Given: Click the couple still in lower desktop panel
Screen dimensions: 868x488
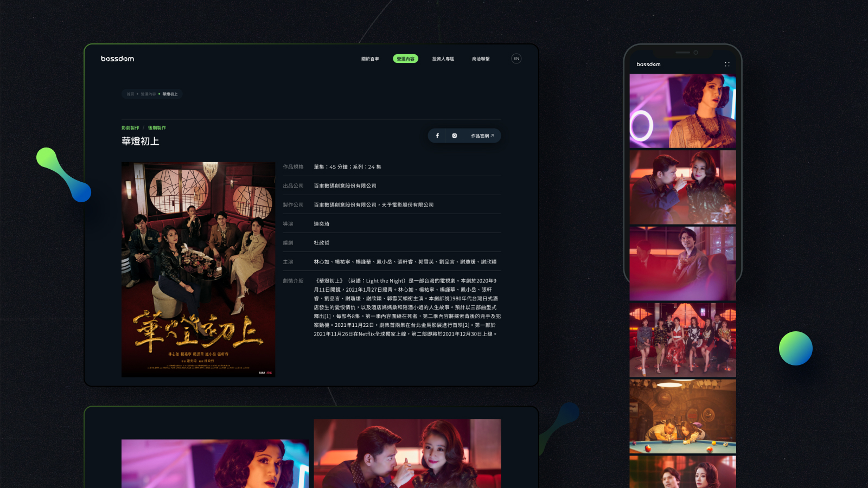Looking at the screenshot, I should pyautogui.click(x=407, y=453).
